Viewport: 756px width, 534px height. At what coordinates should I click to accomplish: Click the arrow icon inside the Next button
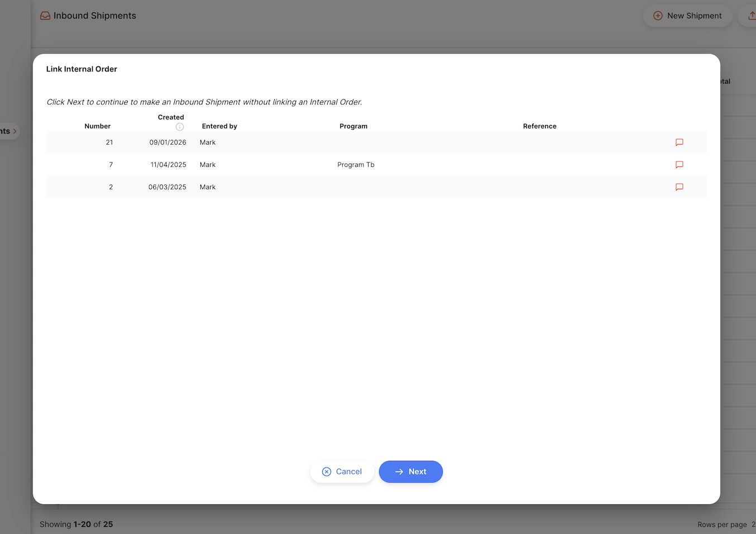(x=398, y=471)
